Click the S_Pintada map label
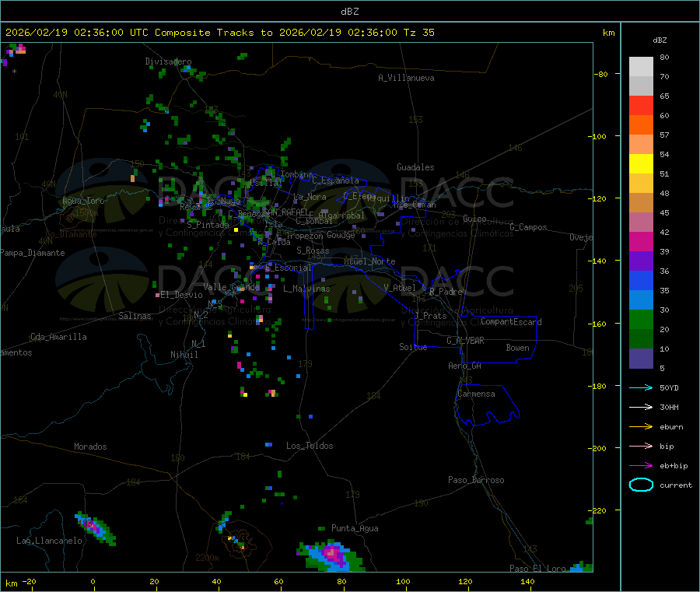The height and width of the screenshot is (592, 700). coord(208,225)
